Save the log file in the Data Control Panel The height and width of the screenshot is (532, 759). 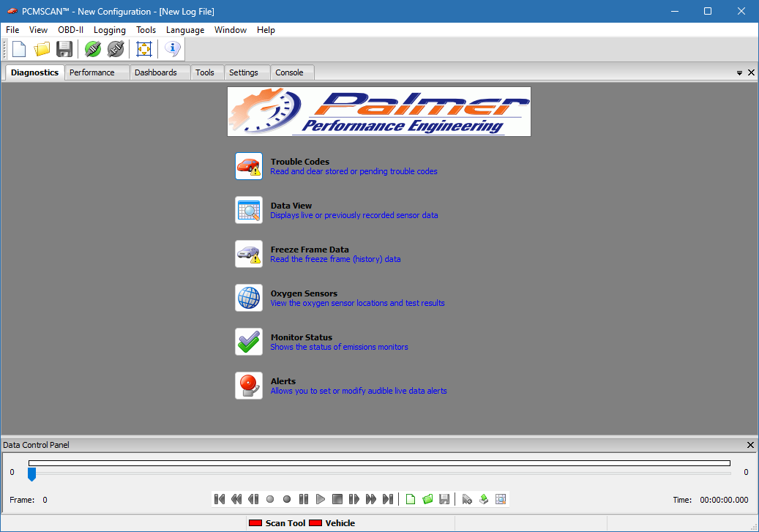[x=444, y=498]
